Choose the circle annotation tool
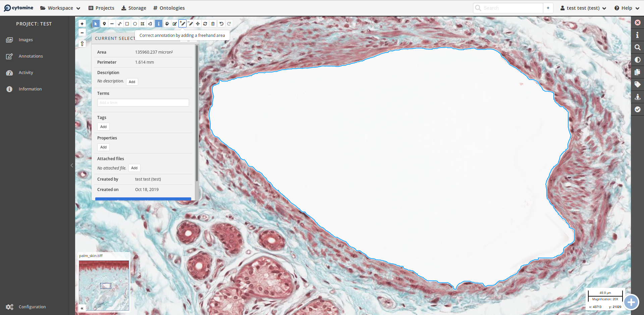644x315 pixels. [135, 24]
